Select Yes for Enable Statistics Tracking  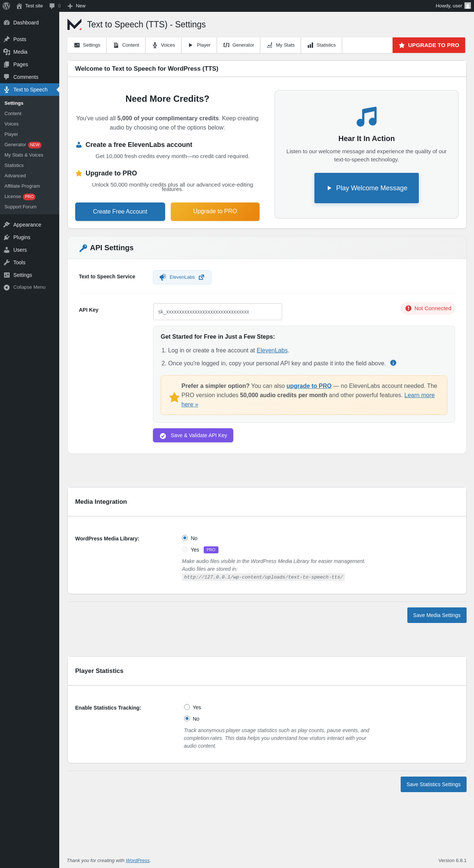187,707
